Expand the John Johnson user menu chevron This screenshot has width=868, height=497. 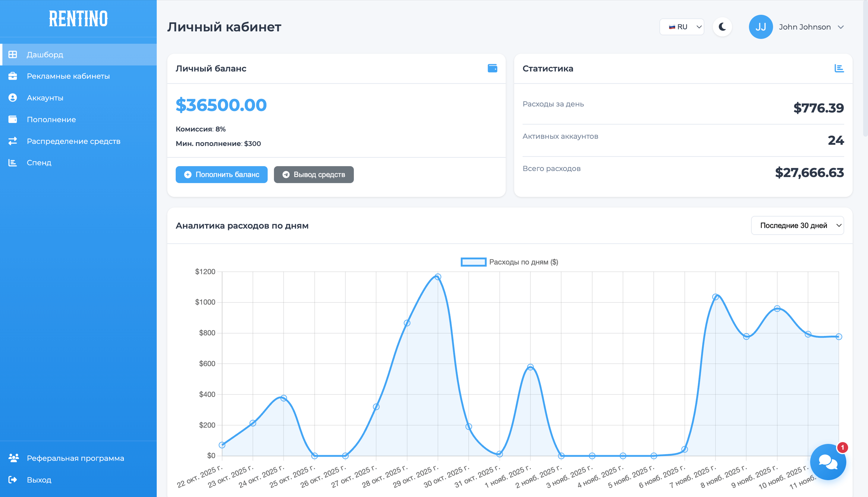841,27
